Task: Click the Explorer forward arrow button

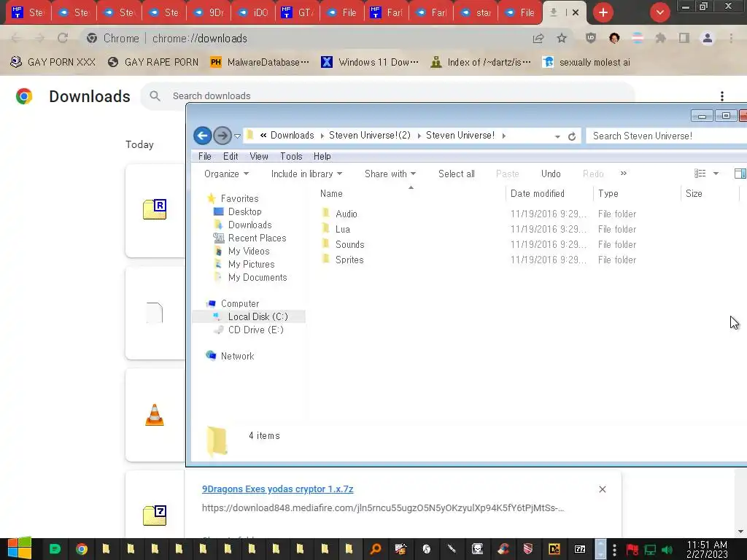Action: pos(222,136)
